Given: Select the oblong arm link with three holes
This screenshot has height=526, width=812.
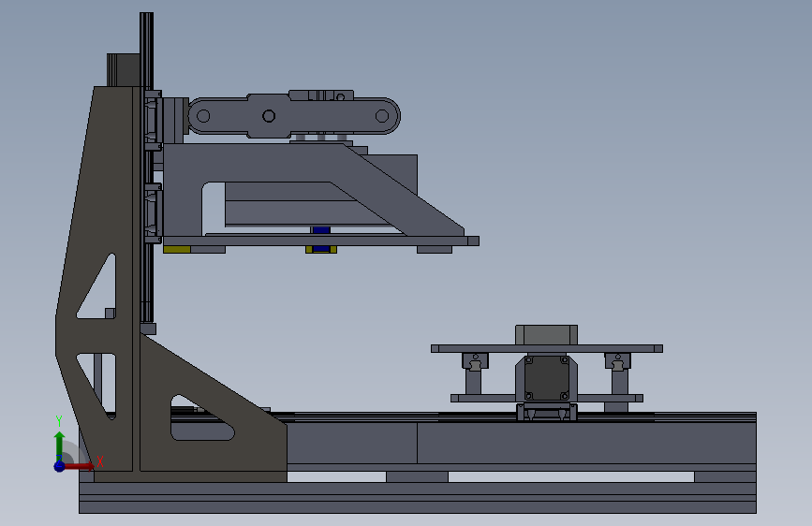Looking at the screenshot, I should 294,115.
